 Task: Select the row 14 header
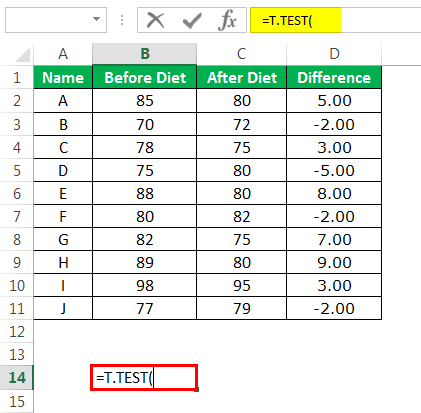[x=17, y=378]
